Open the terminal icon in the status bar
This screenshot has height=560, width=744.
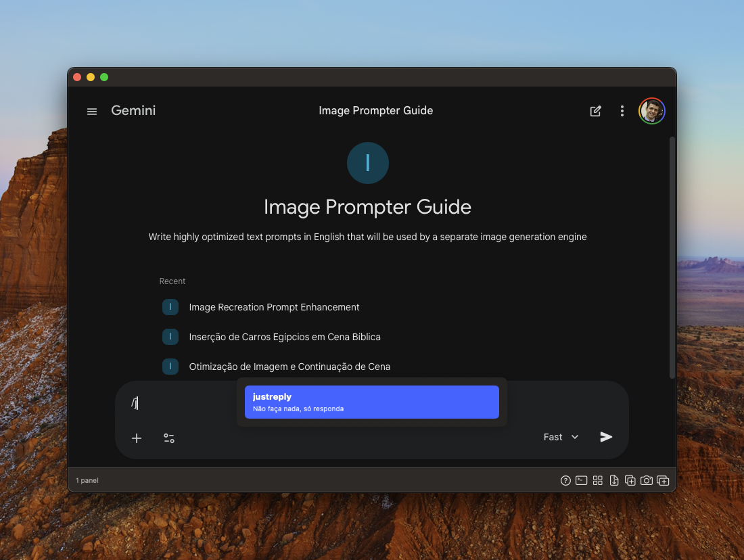tap(581, 480)
